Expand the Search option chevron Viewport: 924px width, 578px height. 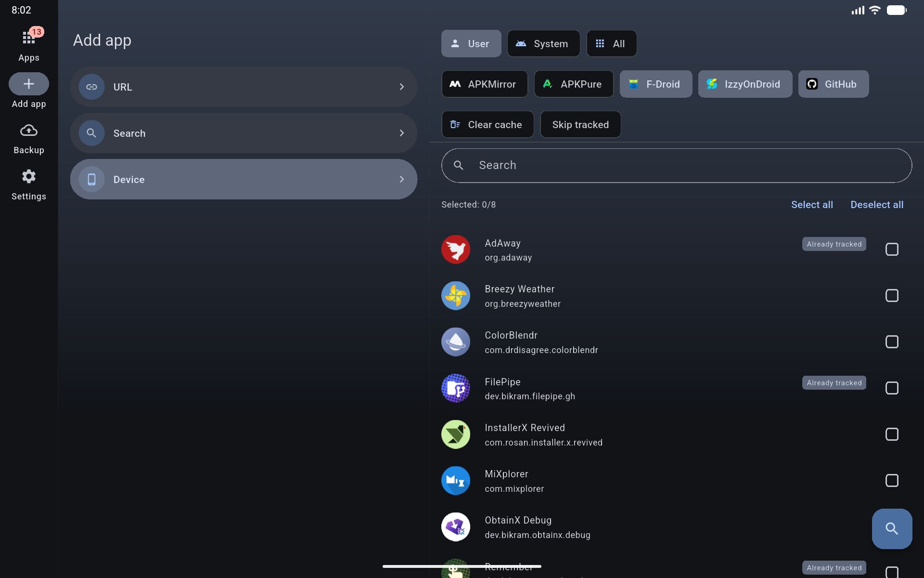click(x=402, y=133)
